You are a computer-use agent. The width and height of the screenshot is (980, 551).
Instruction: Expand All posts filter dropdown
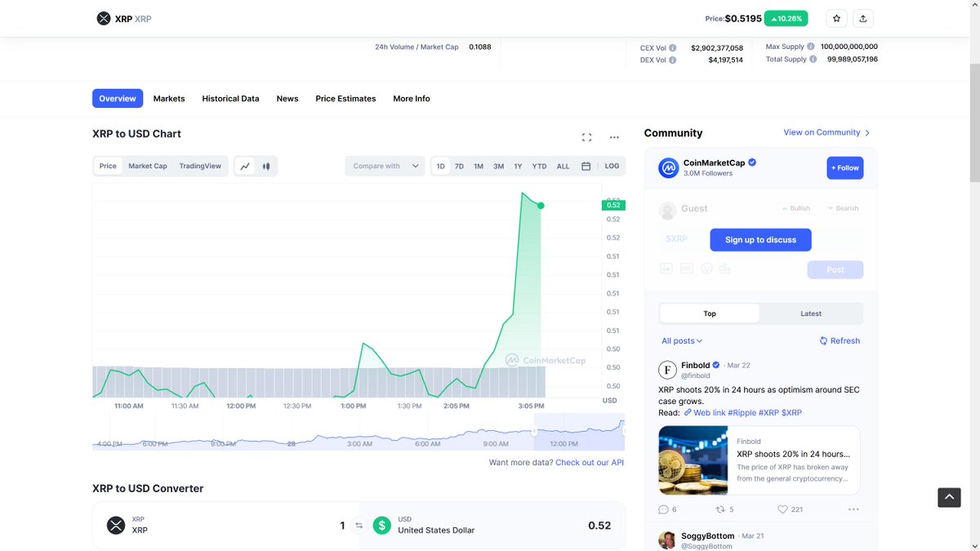(x=682, y=341)
